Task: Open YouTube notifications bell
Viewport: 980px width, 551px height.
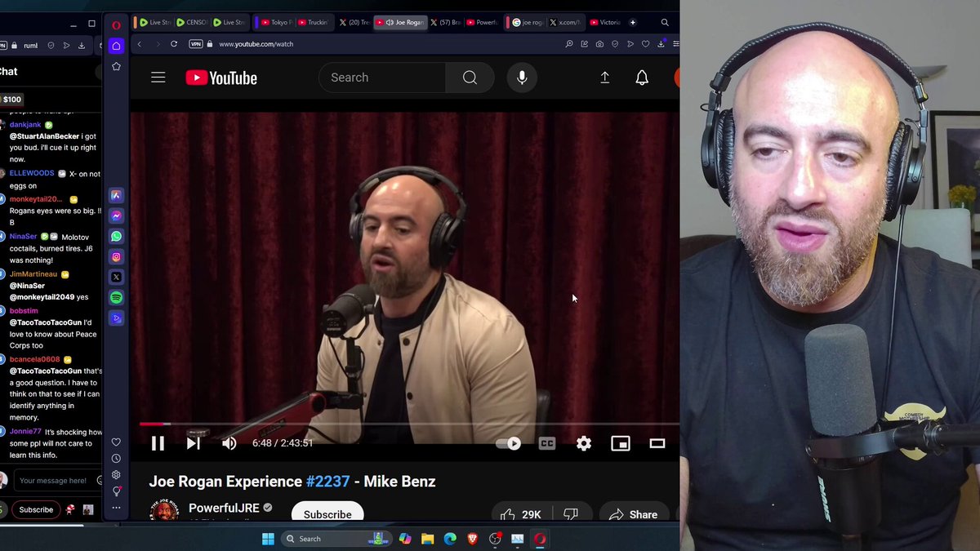Action: point(642,78)
